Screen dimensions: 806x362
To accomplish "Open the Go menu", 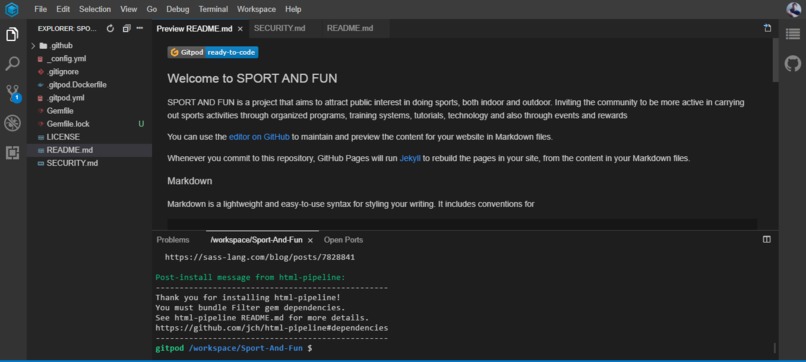I will (152, 9).
